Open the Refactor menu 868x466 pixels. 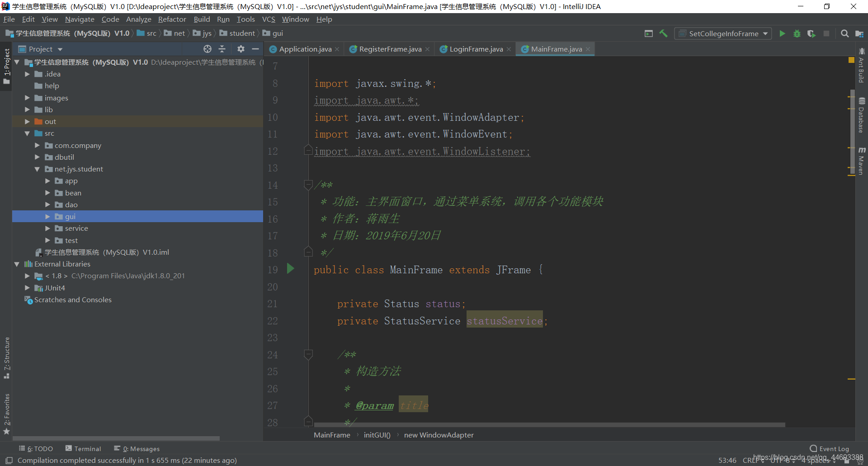[x=172, y=19]
